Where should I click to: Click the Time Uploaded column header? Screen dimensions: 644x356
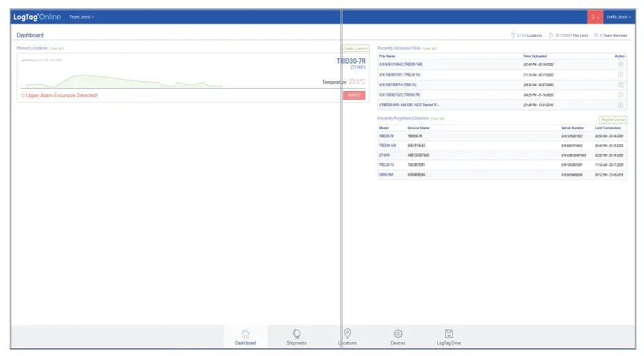coord(535,56)
